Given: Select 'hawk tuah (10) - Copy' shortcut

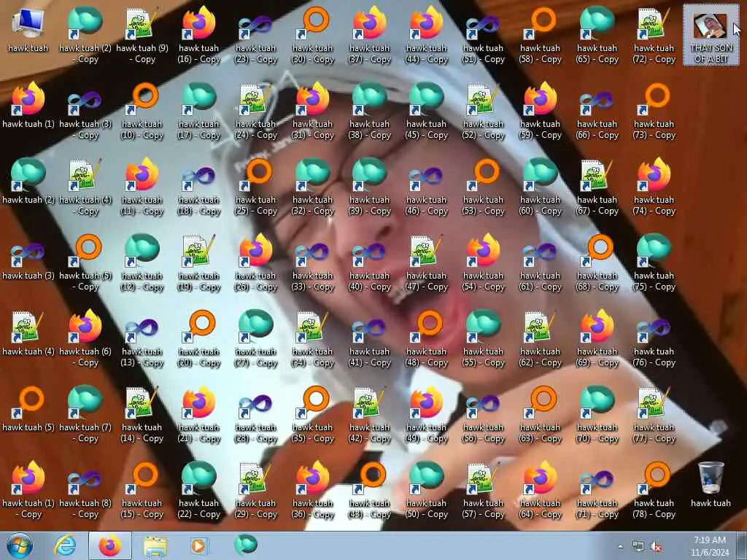Looking at the screenshot, I should (x=142, y=112).
